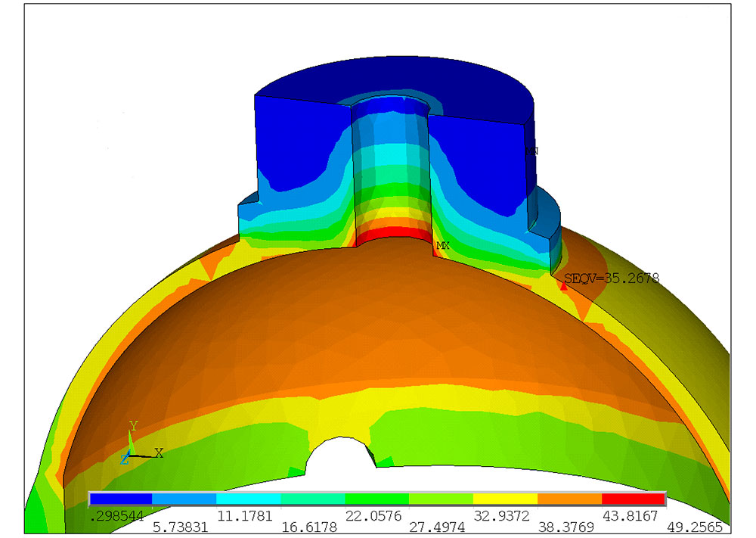Pick the yellow legend color band

click(x=505, y=499)
